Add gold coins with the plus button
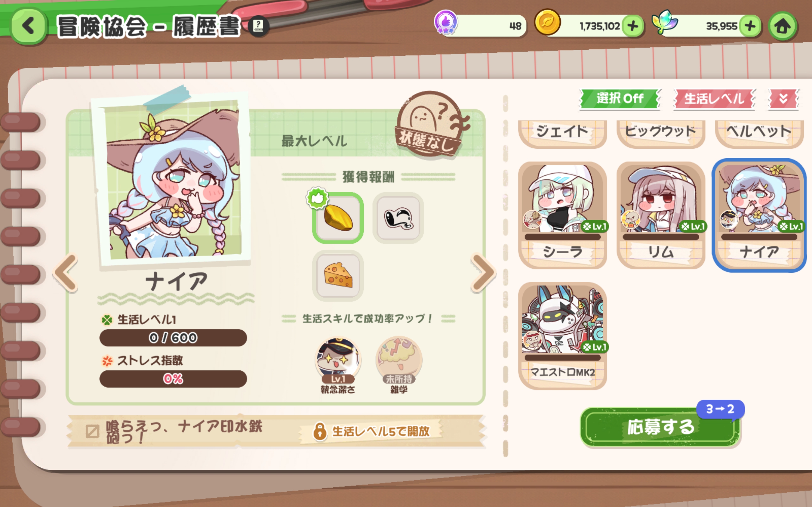 pos(633,26)
